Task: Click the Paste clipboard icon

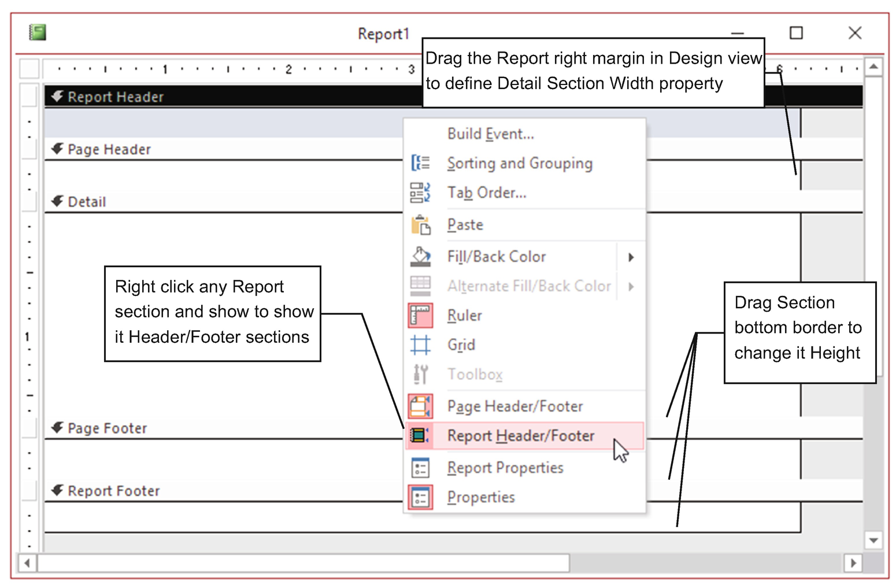Action: [x=420, y=225]
